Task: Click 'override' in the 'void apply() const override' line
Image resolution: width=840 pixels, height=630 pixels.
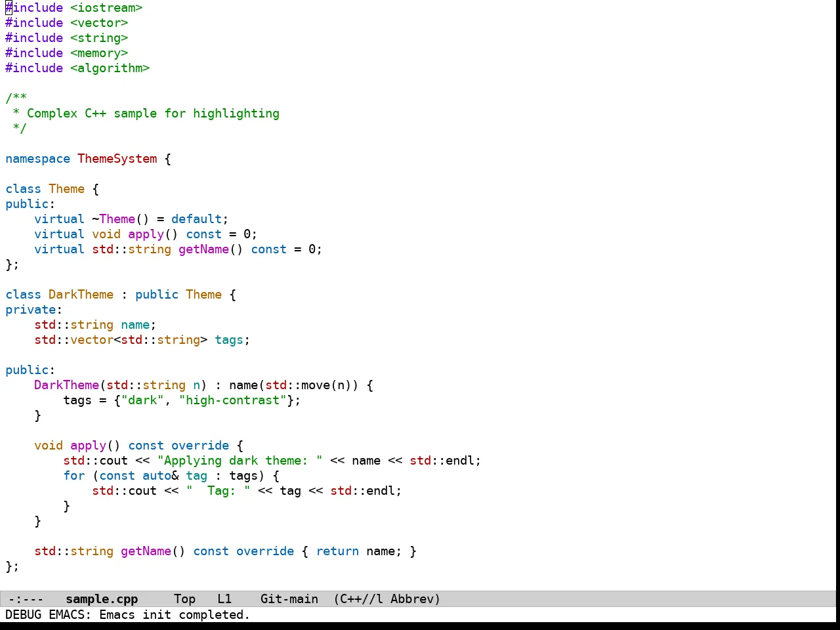Action: pos(200,446)
